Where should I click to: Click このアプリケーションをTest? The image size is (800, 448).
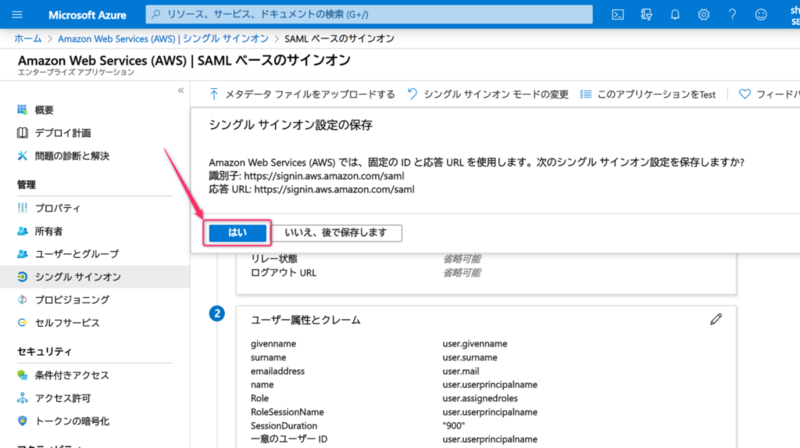pos(648,94)
